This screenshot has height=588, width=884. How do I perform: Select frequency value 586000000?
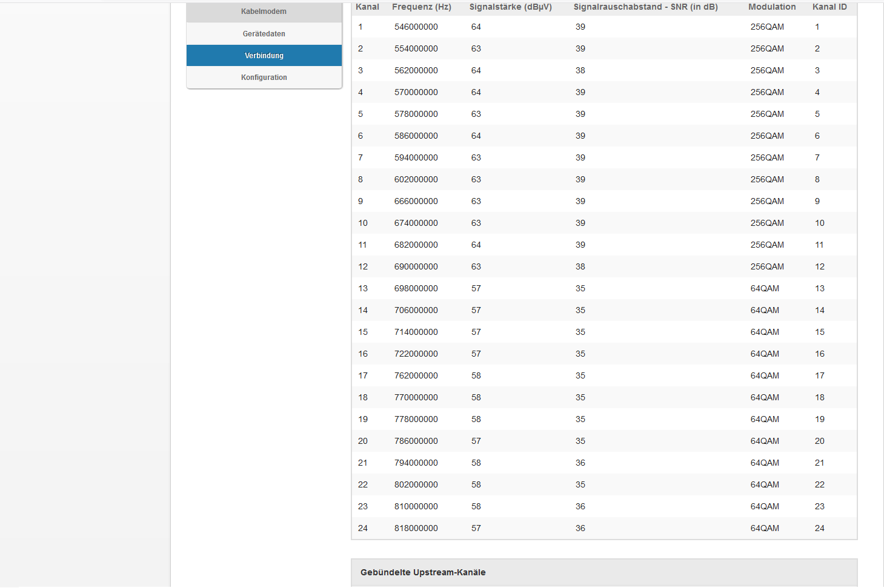(x=416, y=136)
